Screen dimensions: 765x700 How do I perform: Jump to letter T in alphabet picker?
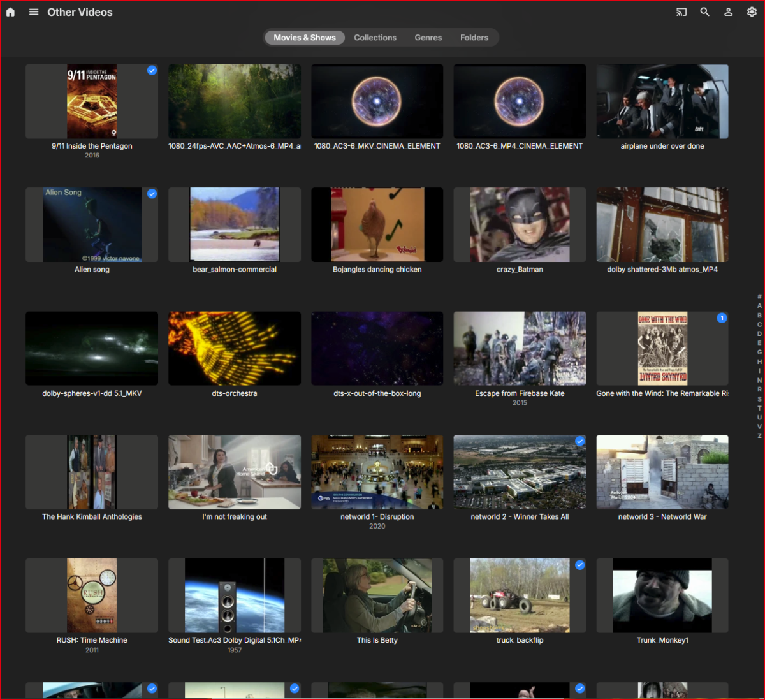click(759, 408)
